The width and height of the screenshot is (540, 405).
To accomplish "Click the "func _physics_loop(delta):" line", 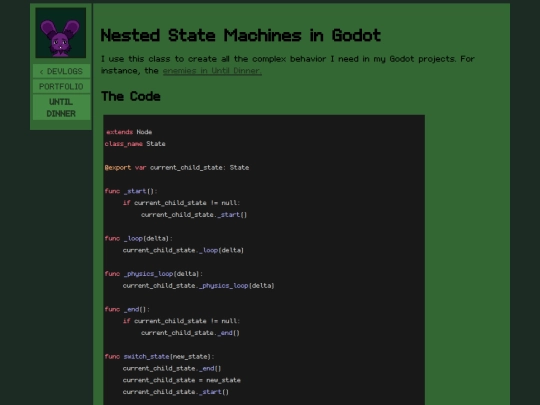I will click(154, 274).
